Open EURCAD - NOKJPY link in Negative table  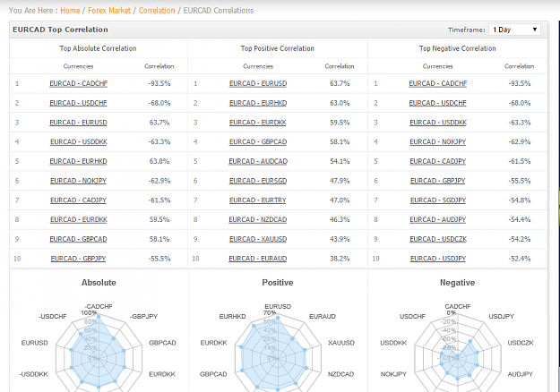coord(438,142)
